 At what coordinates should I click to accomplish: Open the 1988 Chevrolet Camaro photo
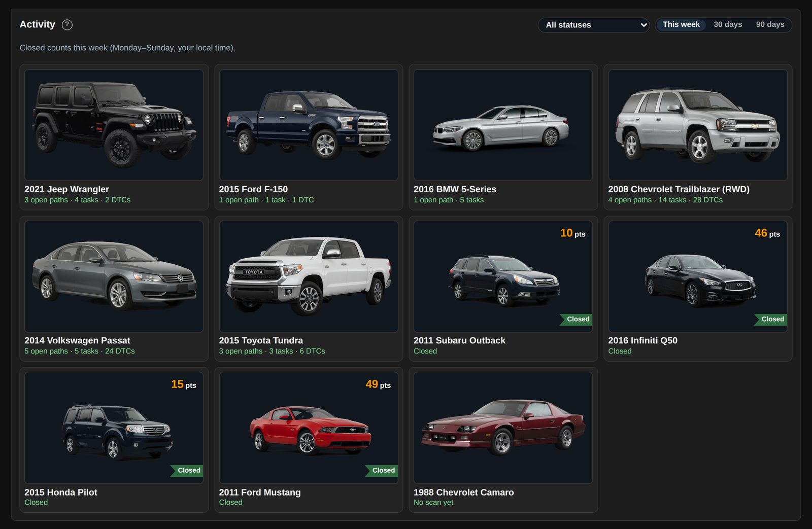click(x=503, y=428)
